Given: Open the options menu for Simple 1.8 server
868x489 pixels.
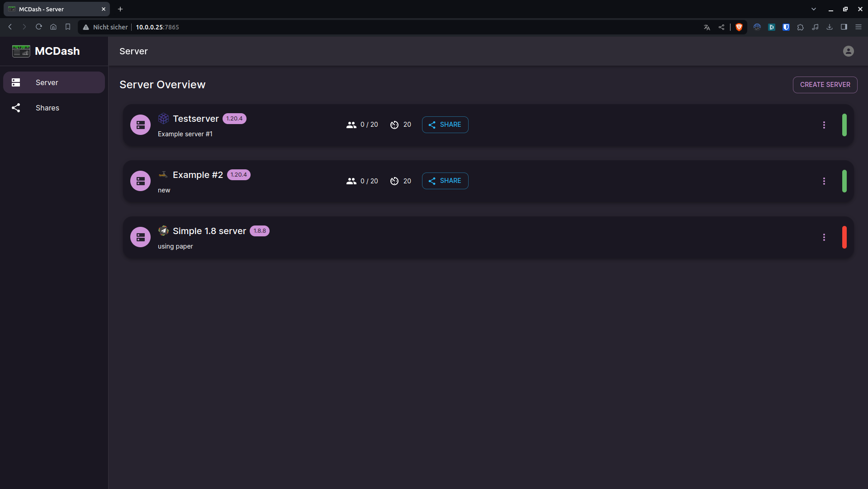Looking at the screenshot, I should 824,237.
